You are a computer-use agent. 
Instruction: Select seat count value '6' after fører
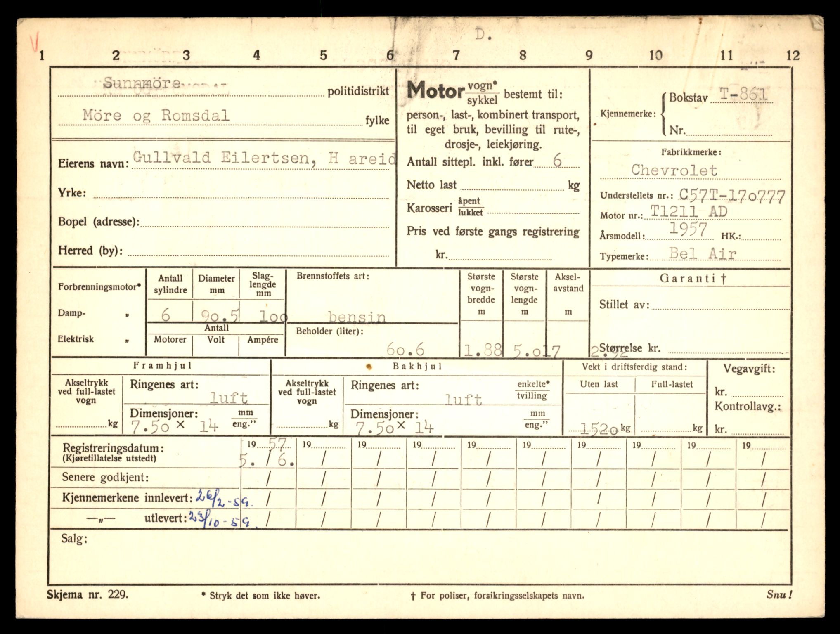(557, 160)
